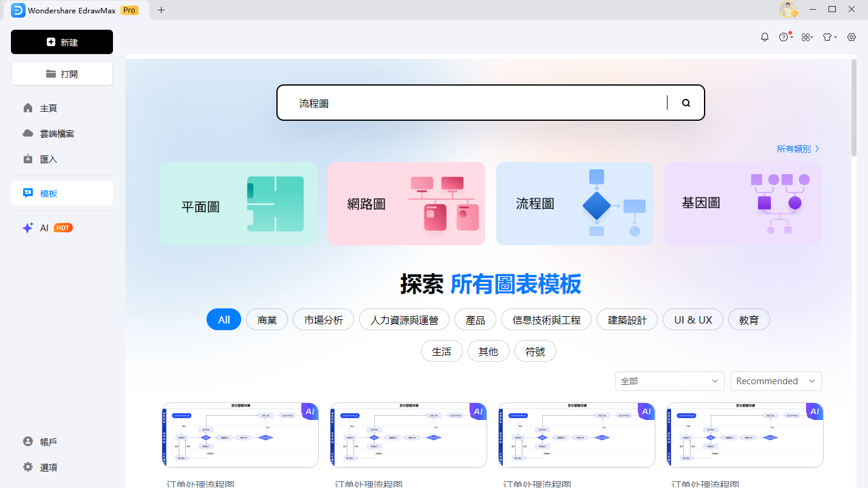
Task: Open the AI HOT feature in sidebar
Action: [x=43, y=228]
